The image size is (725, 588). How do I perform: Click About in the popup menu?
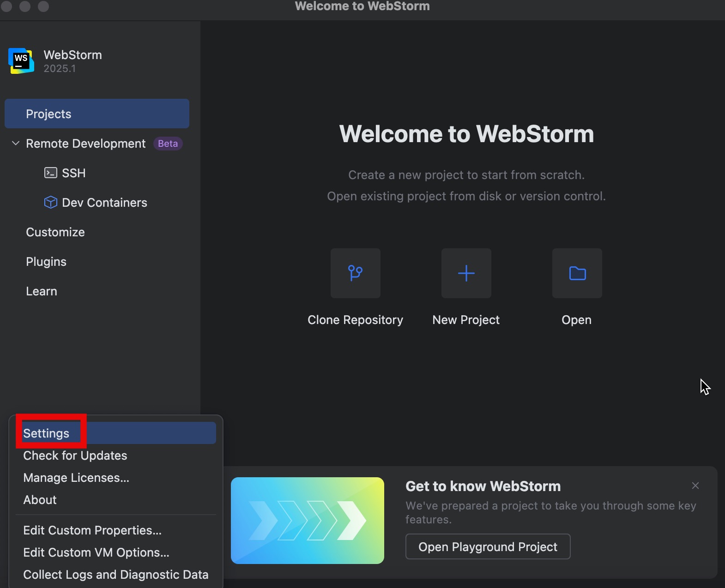click(40, 500)
